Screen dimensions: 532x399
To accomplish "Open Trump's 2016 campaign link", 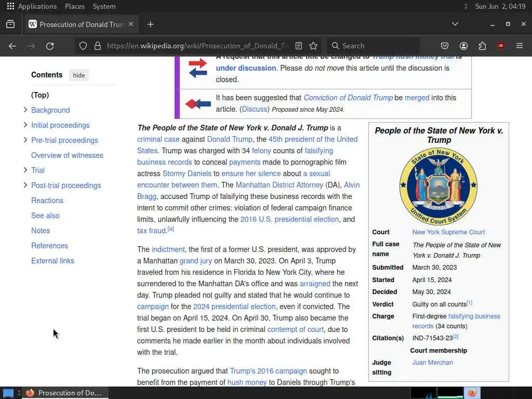I will [268, 371].
